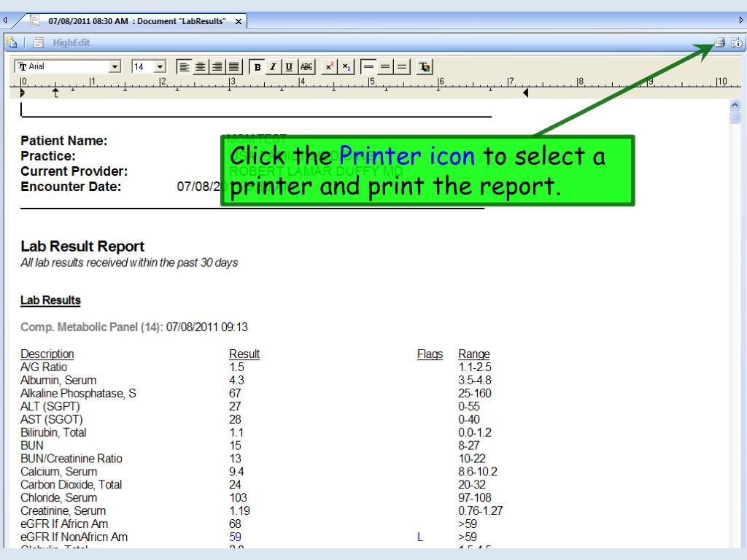Image resolution: width=747 pixels, height=560 pixels.
Task: Click the document icon next to HighEdit
Action: pyautogui.click(x=39, y=43)
